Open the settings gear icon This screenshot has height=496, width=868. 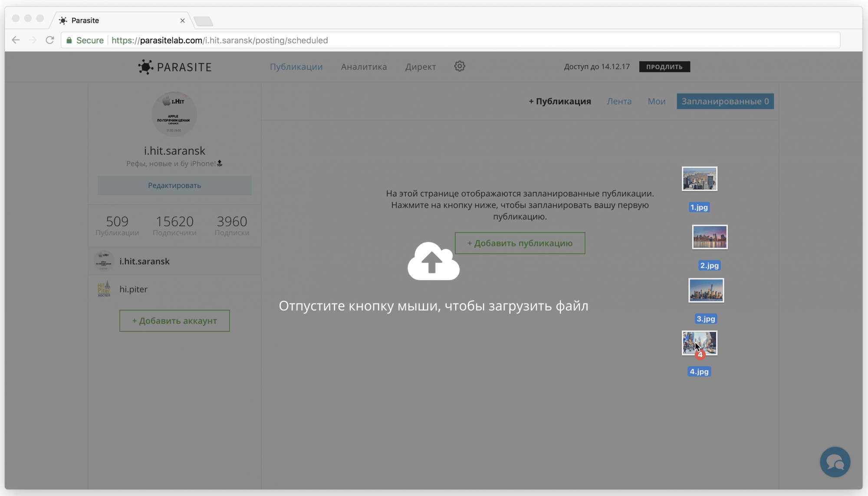point(460,66)
